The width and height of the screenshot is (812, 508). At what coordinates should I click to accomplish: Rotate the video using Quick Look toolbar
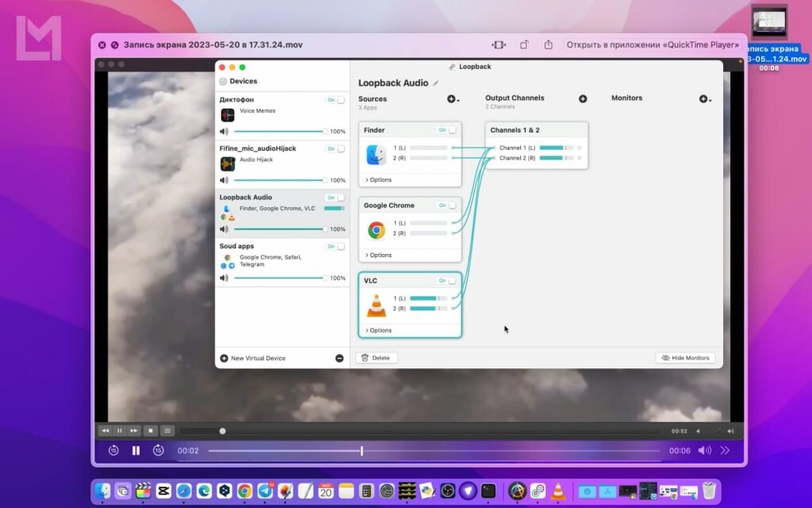(x=524, y=44)
